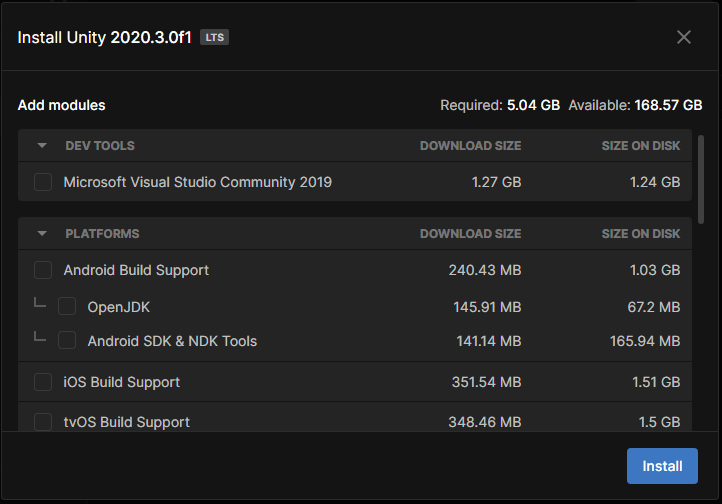Toggle the tvOS Build Support checkbox

click(x=43, y=422)
